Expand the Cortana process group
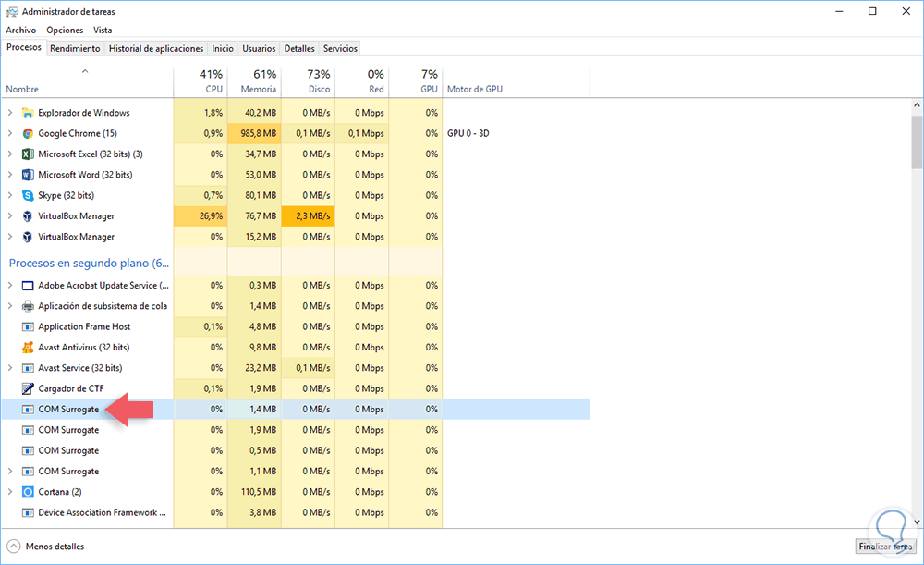 click(10, 492)
